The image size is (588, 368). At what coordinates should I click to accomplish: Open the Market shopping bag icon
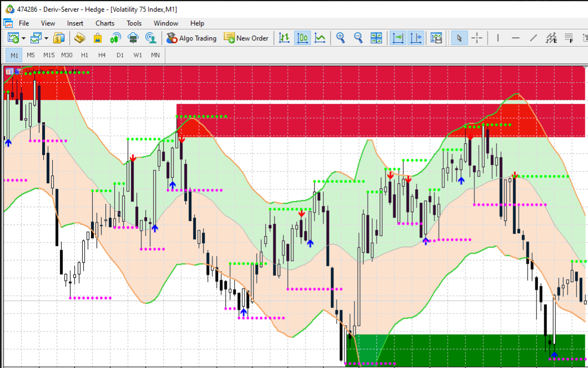pyautogui.click(x=98, y=38)
